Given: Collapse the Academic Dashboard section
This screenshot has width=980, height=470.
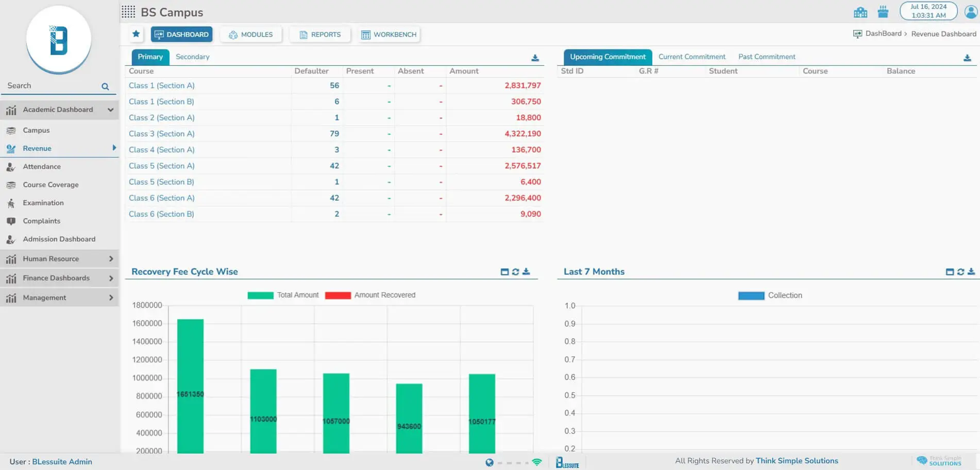Looking at the screenshot, I should (x=110, y=110).
